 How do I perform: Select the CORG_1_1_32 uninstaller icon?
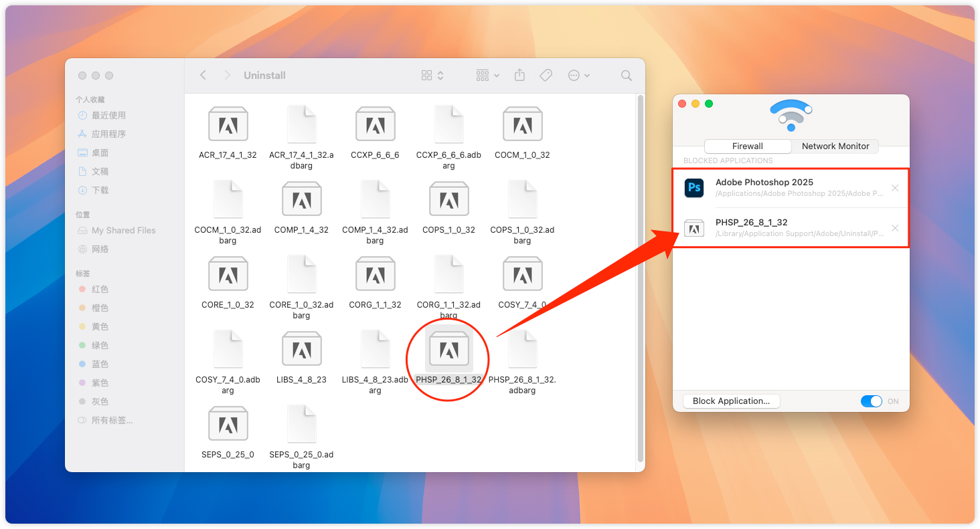375,274
